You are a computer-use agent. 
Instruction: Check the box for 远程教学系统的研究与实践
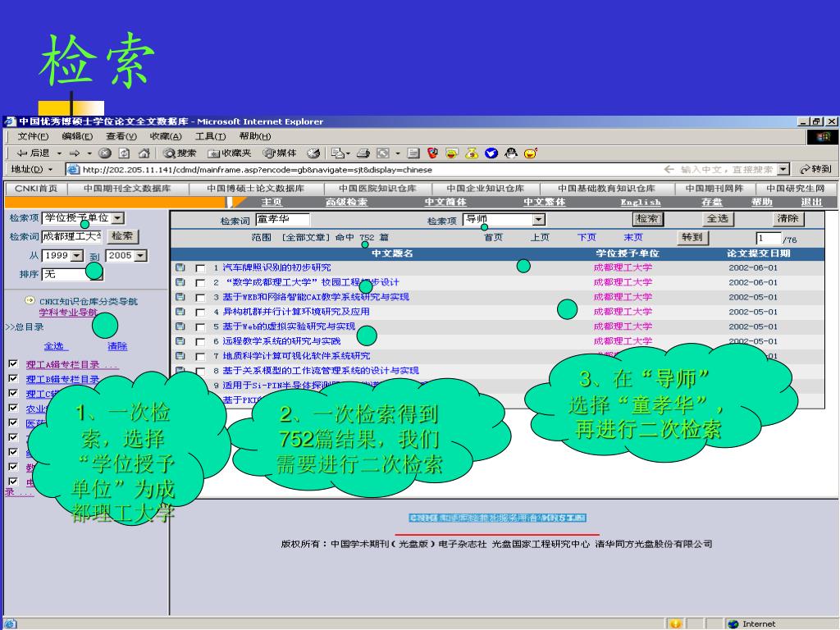(x=200, y=342)
